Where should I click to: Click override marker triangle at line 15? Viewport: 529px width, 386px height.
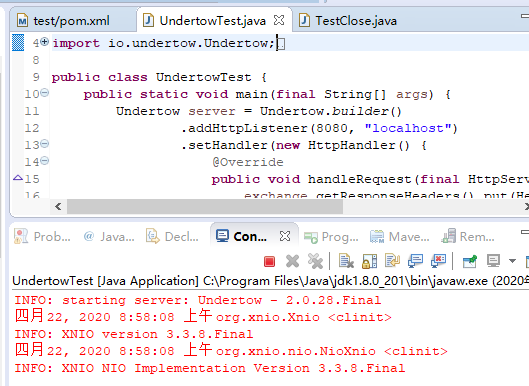click(x=18, y=177)
